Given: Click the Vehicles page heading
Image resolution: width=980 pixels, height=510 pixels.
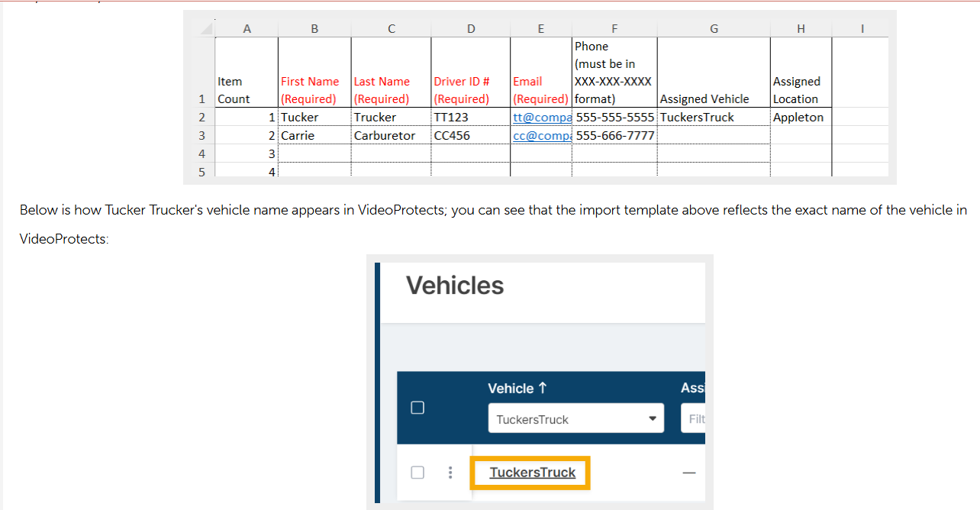Looking at the screenshot, I should pyautogui.click(x=455, y=286).
